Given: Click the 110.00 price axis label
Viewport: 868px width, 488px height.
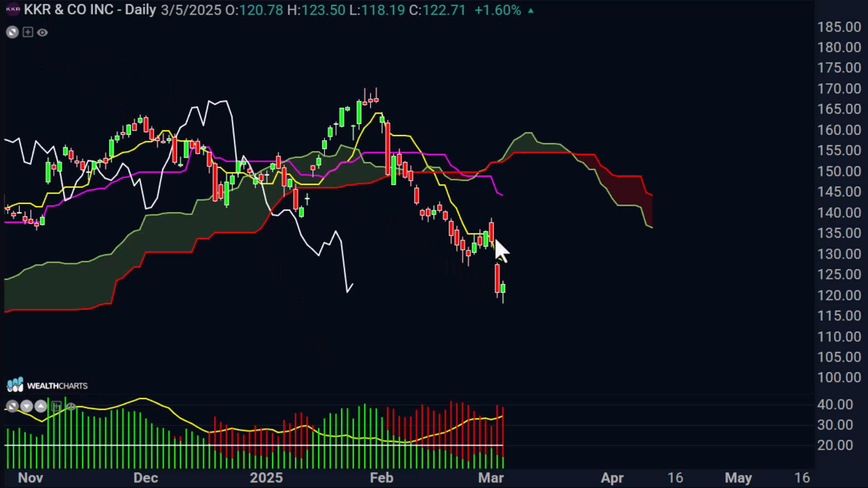Looking at the screenshot, I should click(x=839, y=337).
